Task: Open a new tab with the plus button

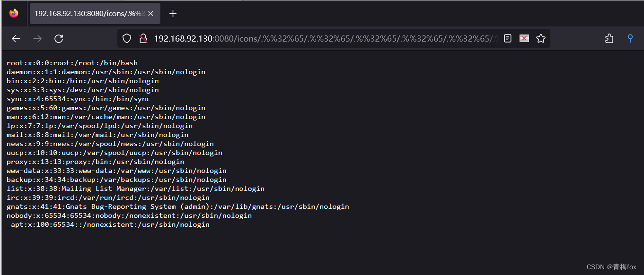Action: (x=172, y=13)
